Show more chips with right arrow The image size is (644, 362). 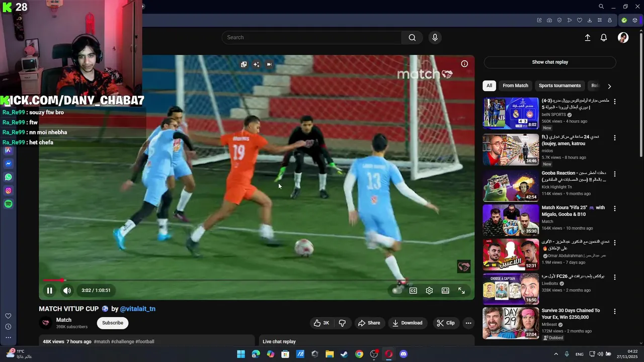(609, 86)
